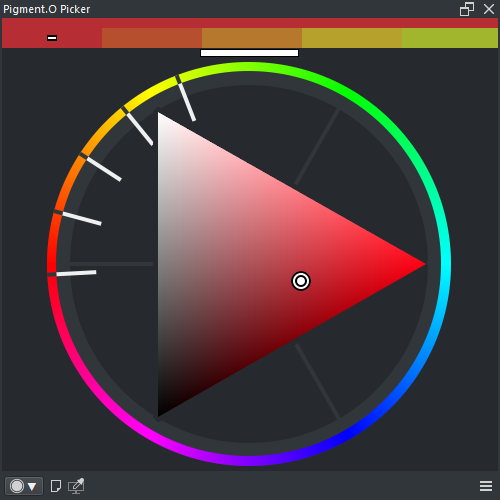Select the brown-orange harmony swatch
Image resolution: width=500 pixels, height=500 pixels.
(252, 38)
